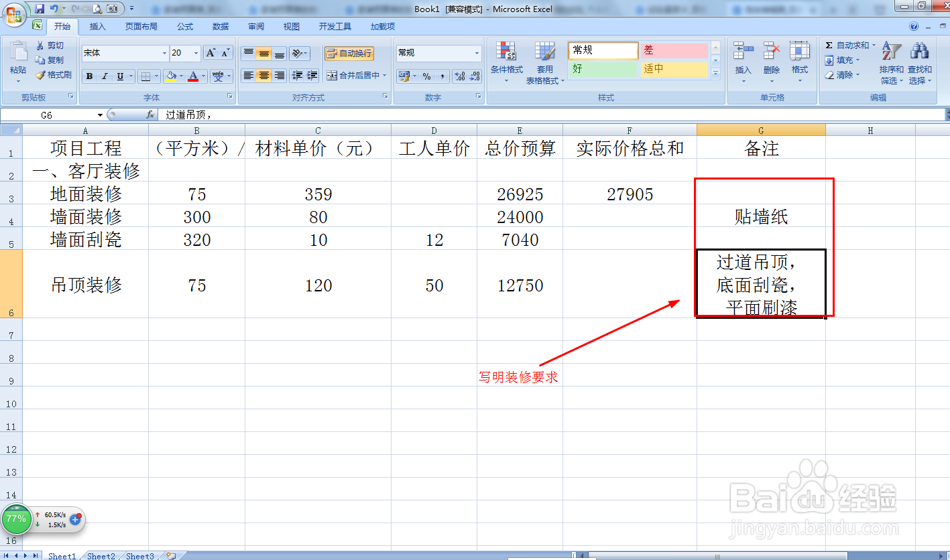
Task: Open 排序和筛选 sort and filter menu
Action: click(891, 62)
